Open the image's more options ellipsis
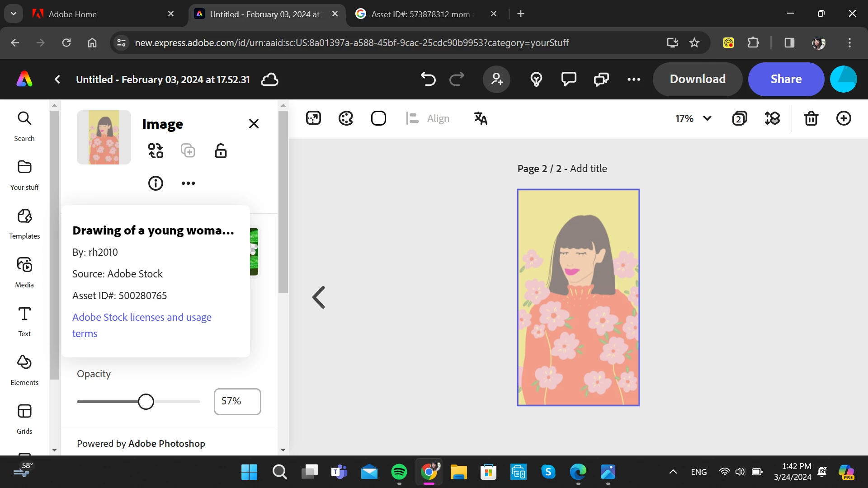Viewport: 868px width, 488px height. [x=188, y=183]
